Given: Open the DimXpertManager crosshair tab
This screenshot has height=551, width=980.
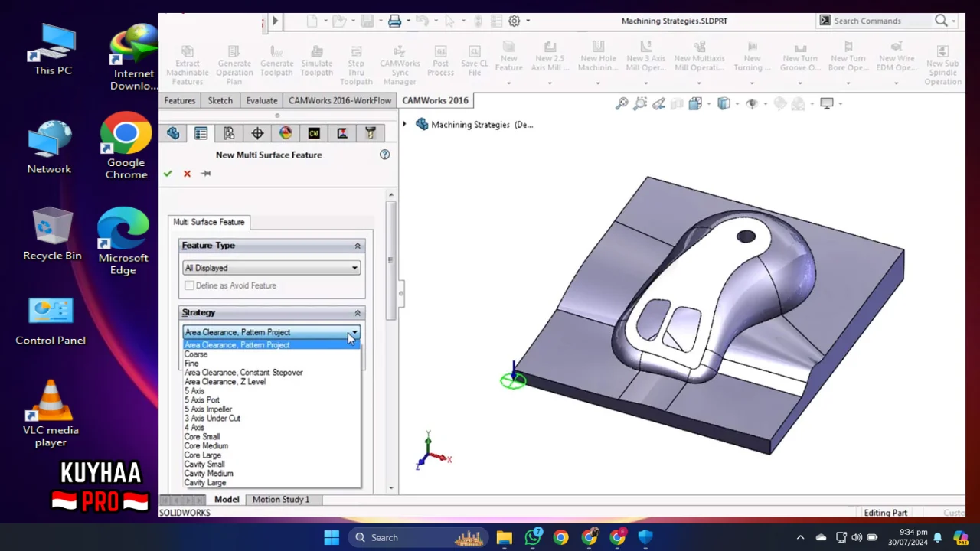Looking at the screenshot, I should tap(257, 133).
